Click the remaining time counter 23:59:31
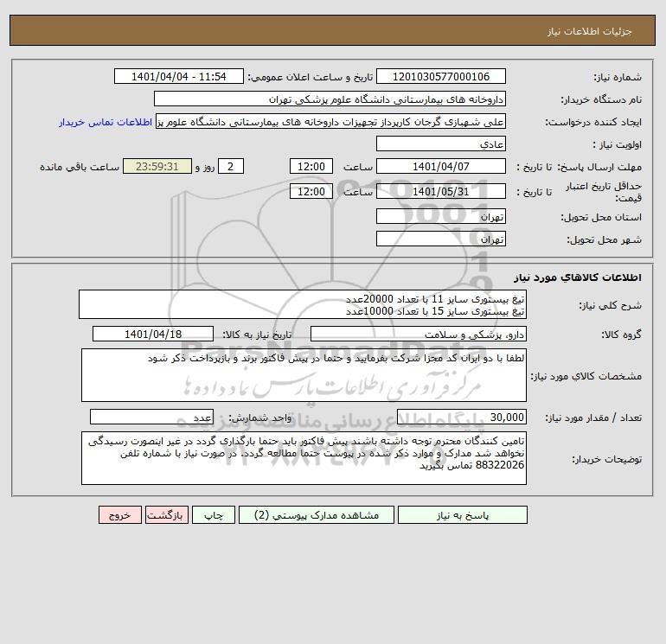 click(157, 167)
